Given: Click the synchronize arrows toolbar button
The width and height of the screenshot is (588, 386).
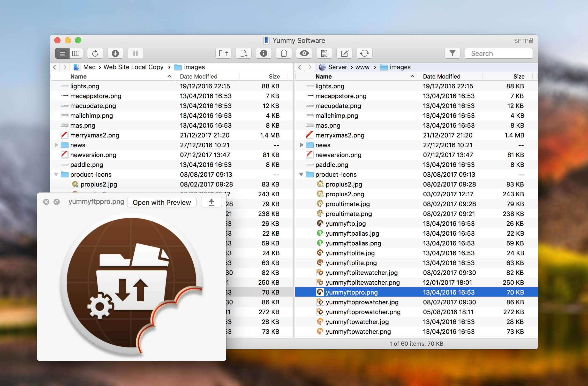Looking at the screenshot, I should coord(365,53).
